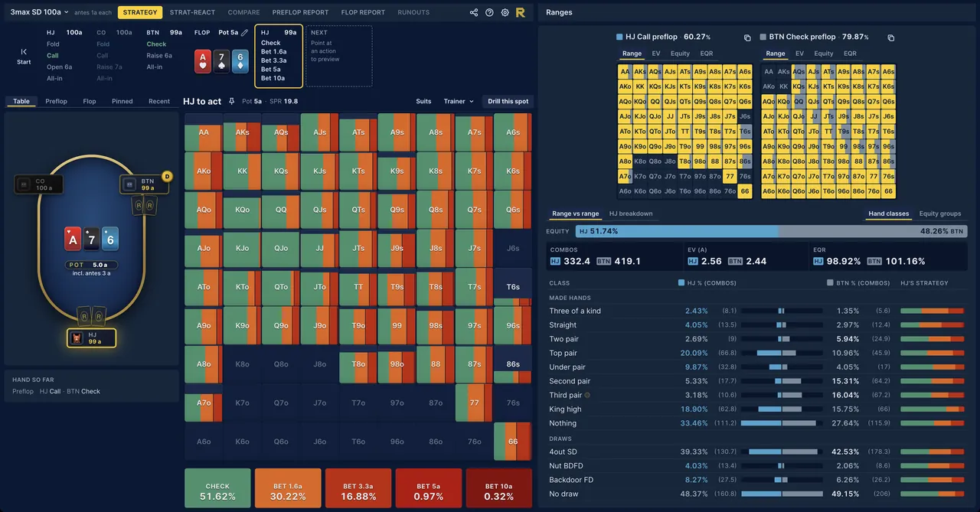The image size is (980, 512).
Task: Open the settings gear icon
Action: 505,12
